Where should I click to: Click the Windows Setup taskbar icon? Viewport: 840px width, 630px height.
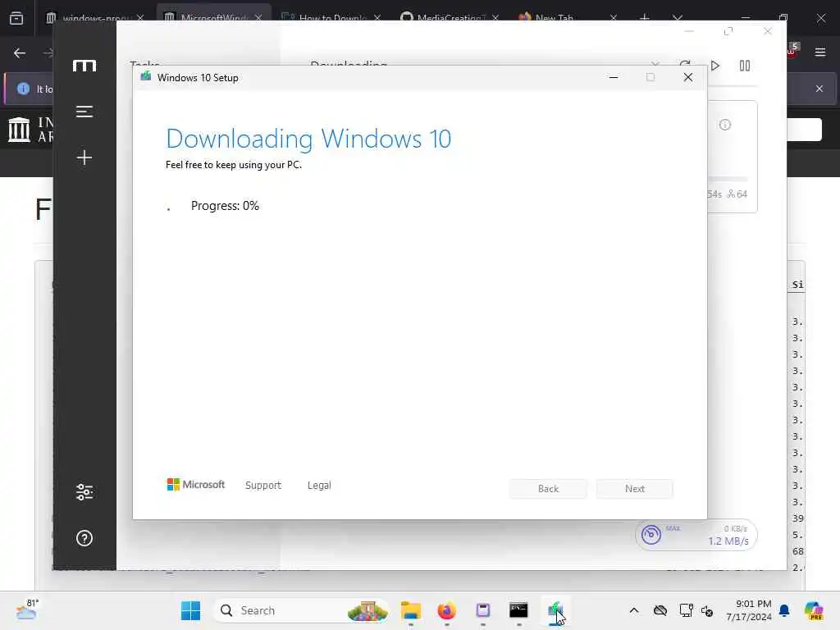(x=555, y=610)
